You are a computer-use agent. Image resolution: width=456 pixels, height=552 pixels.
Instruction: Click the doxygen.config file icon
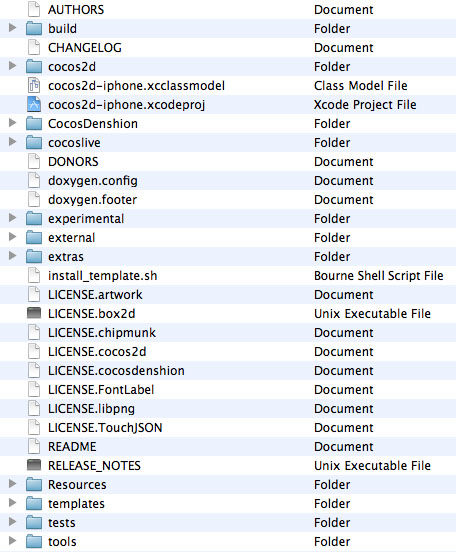(34, 180)
